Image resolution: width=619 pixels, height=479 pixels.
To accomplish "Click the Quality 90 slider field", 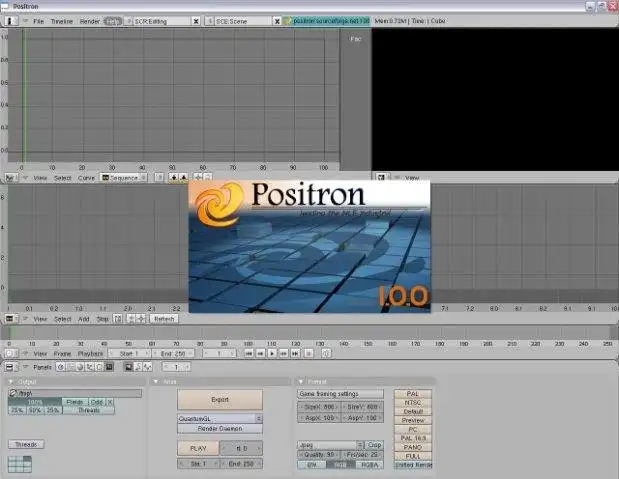I will [318, 454].
